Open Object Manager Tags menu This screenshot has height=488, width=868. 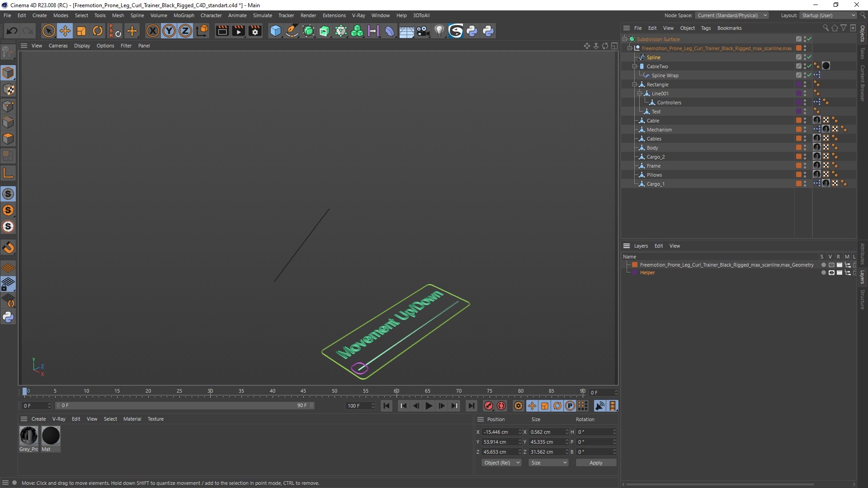pyautogui.click(x=706, y=28)
